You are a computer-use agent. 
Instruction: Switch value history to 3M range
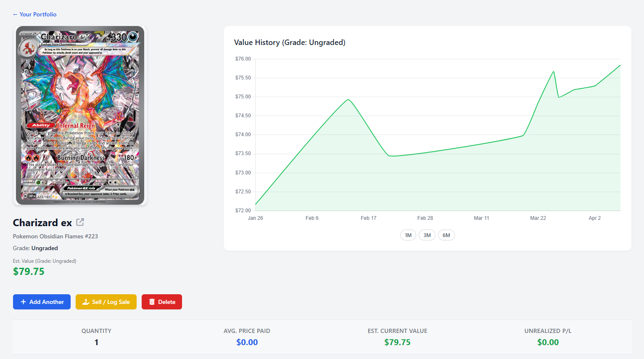coord(427,235)
